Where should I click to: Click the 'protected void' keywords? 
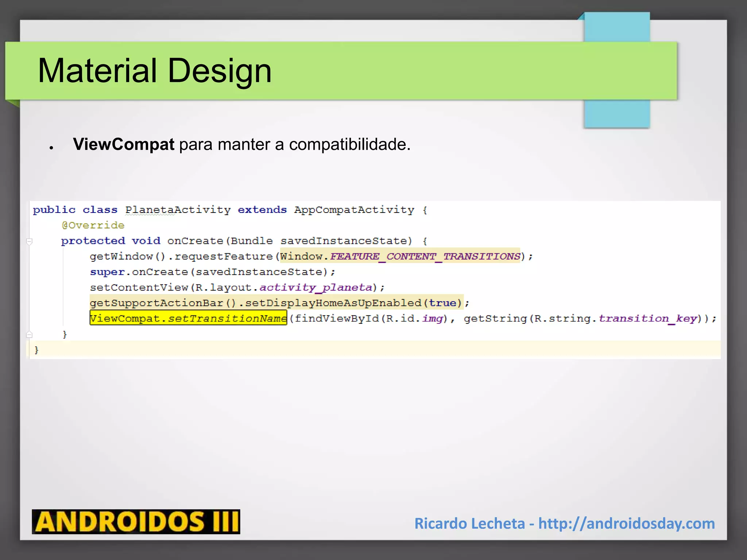click(x=111, y=241)
